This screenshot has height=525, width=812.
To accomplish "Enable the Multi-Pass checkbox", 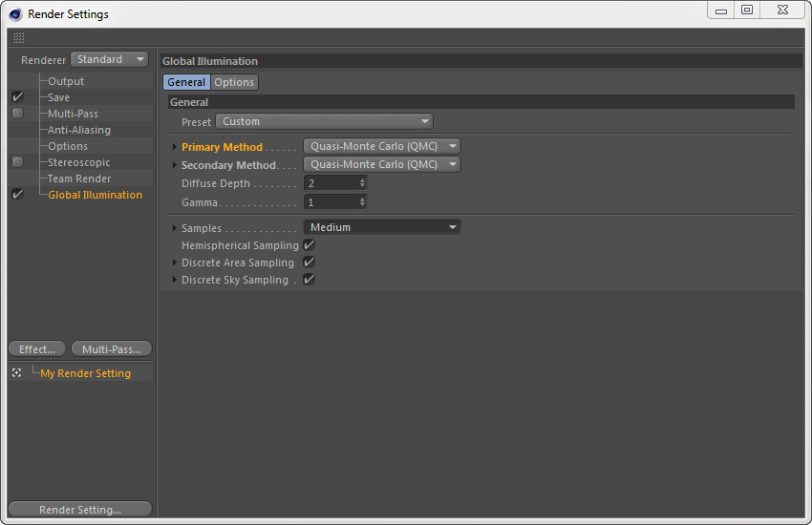I will pos(17,114).
